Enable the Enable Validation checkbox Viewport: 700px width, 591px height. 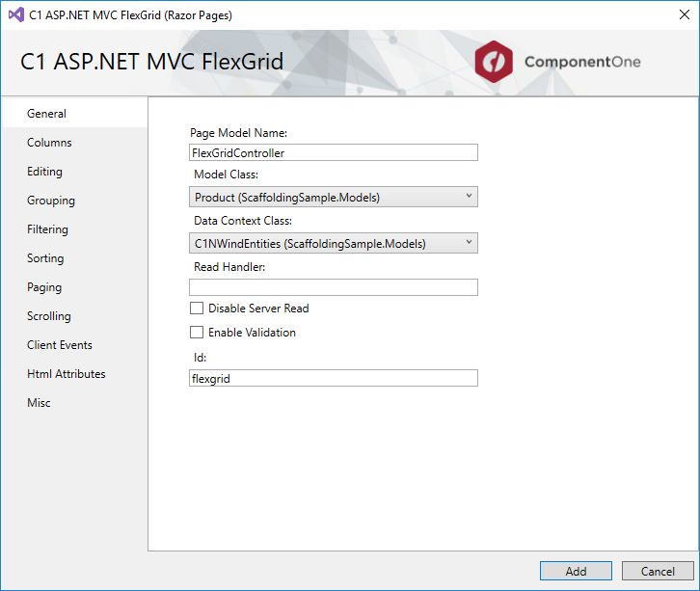pos(197,333)
